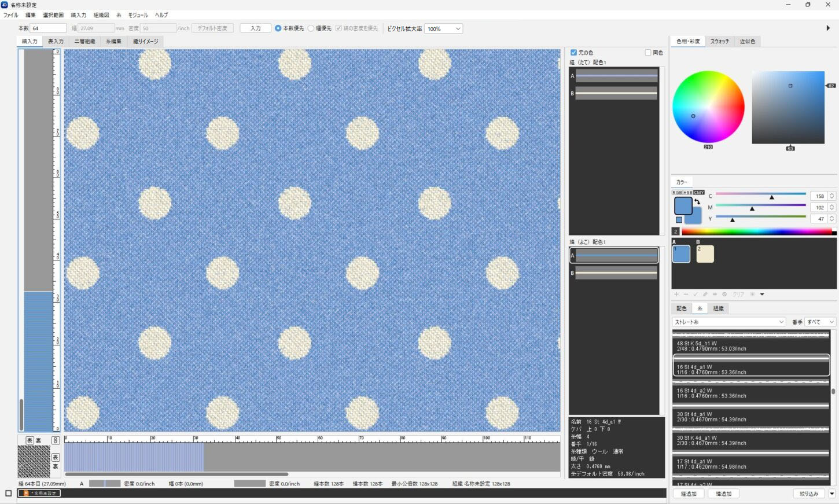Select cream color swatch B in palette
839x504 pixels.
pos(705,254)
